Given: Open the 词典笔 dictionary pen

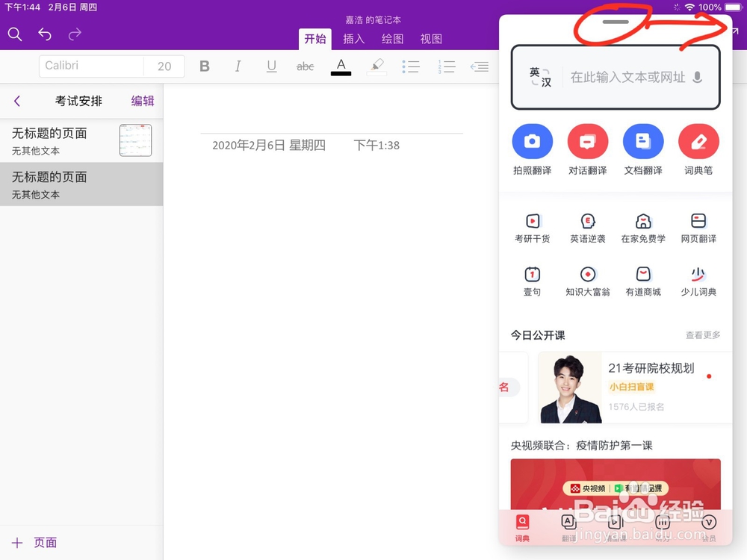Looking at the screenshot, I should point(698,149).
